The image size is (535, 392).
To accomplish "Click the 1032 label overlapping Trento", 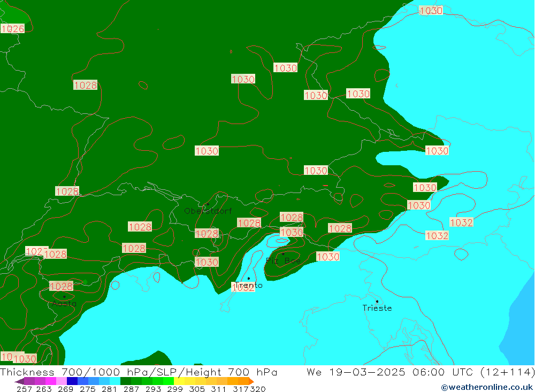I will pos(243,288).
